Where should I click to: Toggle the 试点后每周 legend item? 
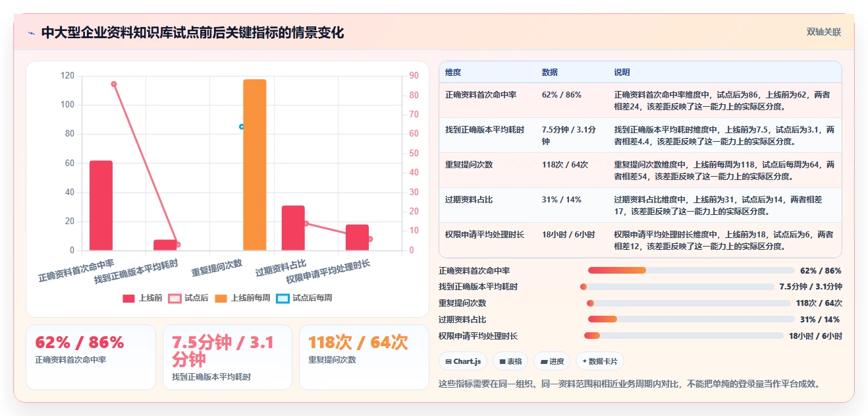pyautogui.click(x=304, y=298)
